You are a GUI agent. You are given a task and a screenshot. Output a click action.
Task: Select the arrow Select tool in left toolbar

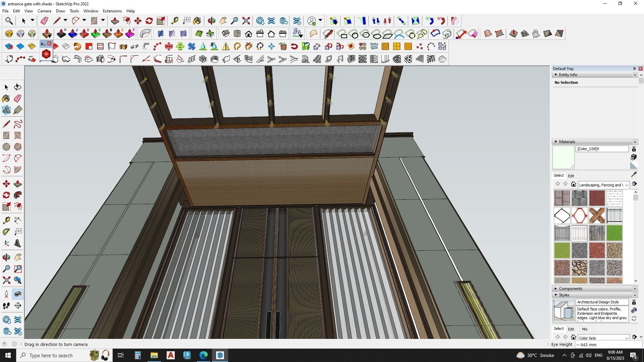[6, 87]
